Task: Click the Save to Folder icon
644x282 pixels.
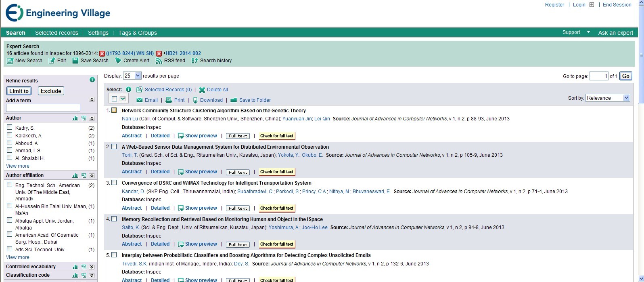Action: coord(233,100)
